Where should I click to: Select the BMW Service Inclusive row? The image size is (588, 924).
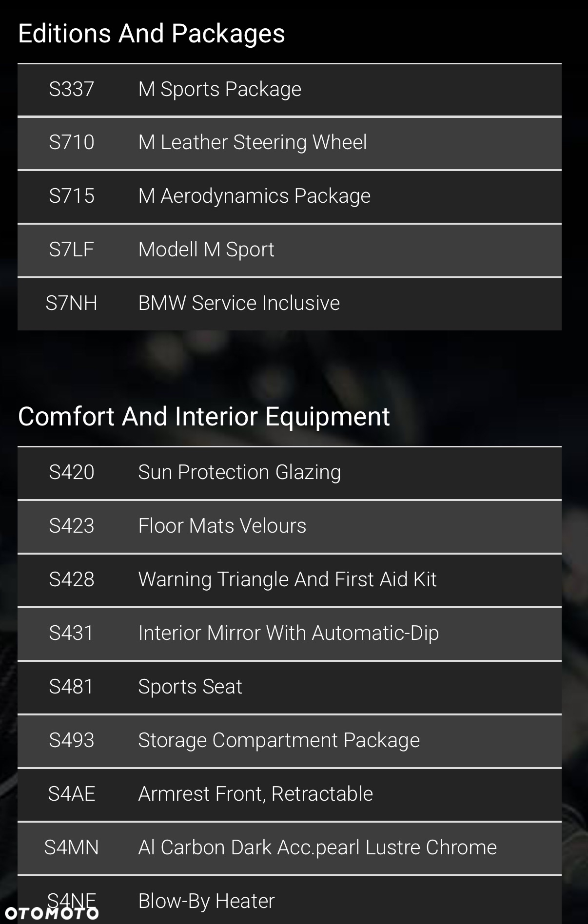coord(290,304)
